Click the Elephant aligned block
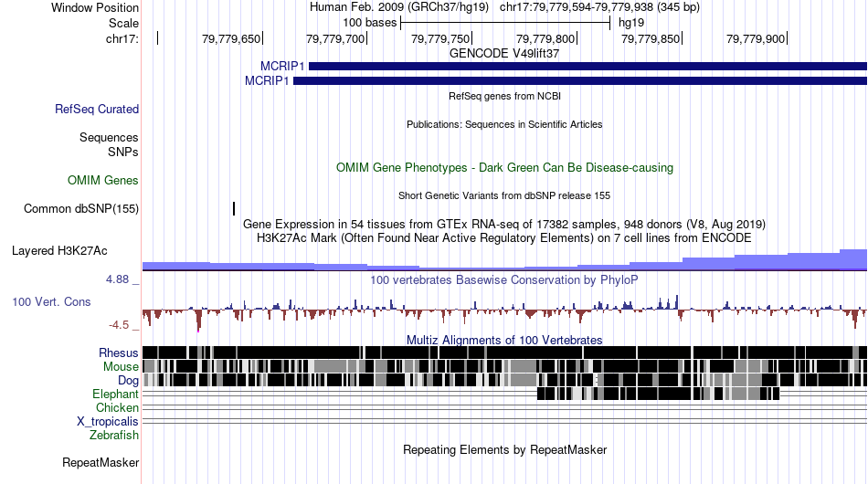868x484 pixels. click(658, 394)
